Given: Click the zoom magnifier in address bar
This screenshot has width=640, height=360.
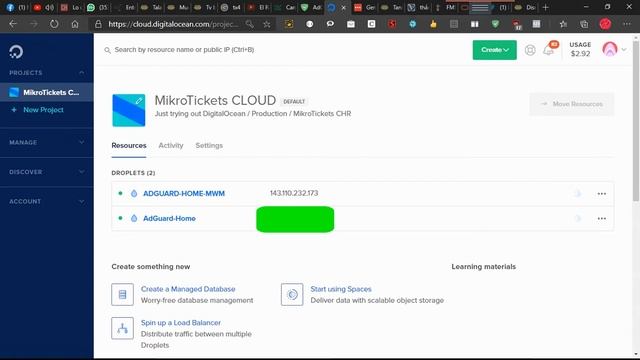Looking at the screenshot, I should 249,24.
